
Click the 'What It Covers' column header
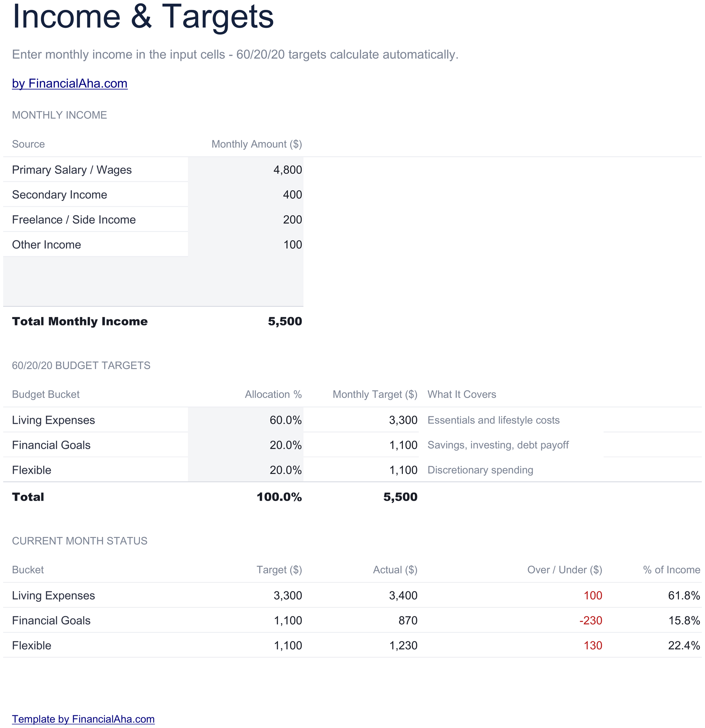(x=462, y=394)
